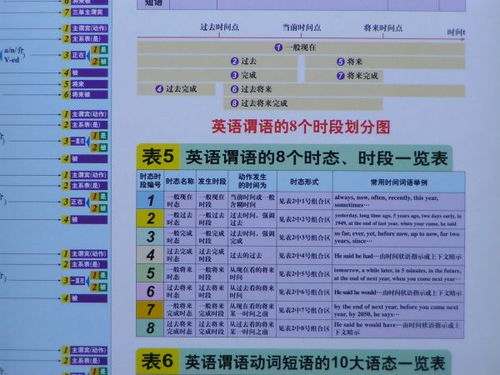
Task: Click row number 7 in table 5
Action: pyautogui.click(x=150, y=309)
